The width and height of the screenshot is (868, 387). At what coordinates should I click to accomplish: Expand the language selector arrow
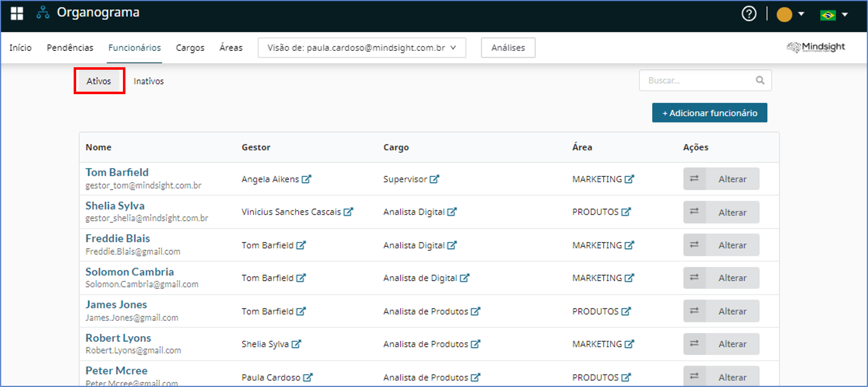tap(845, 14)
